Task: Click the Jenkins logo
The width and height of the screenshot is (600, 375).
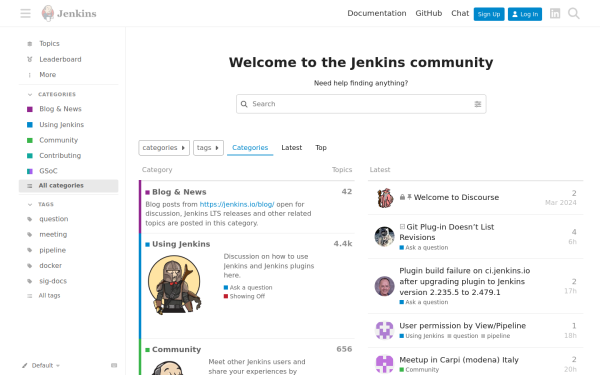Action: [x=69, y=13]
